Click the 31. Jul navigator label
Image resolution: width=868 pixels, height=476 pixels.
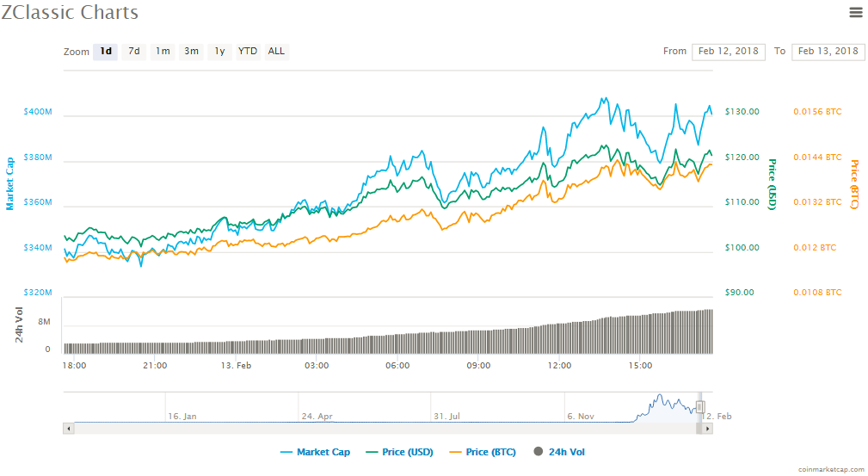446,416
